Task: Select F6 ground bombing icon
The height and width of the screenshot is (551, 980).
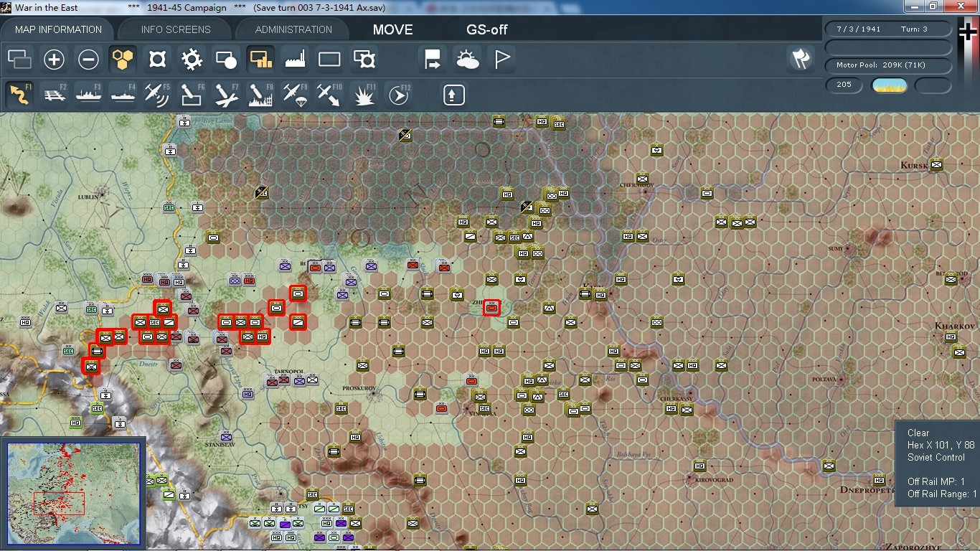Action: click(192, 95)
